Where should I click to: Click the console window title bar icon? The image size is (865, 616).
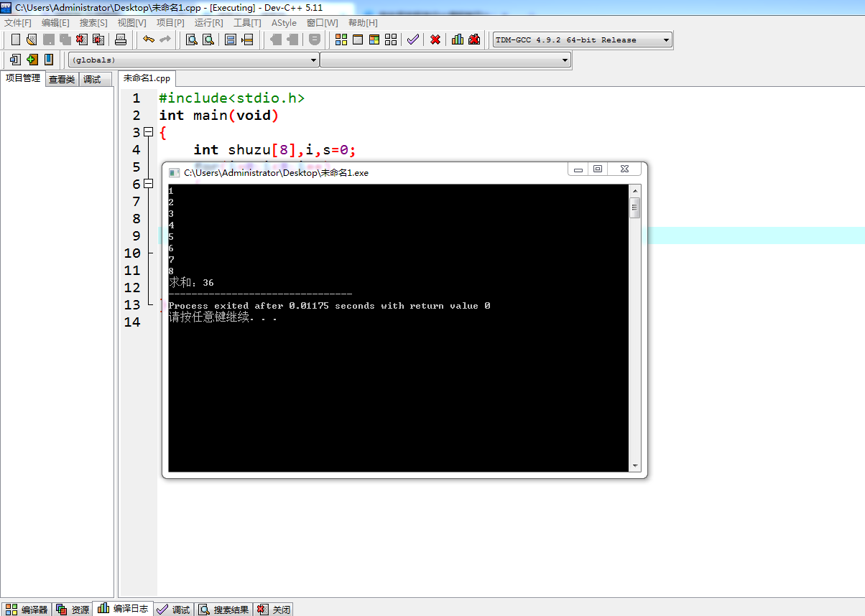click(x=175, y=173)
